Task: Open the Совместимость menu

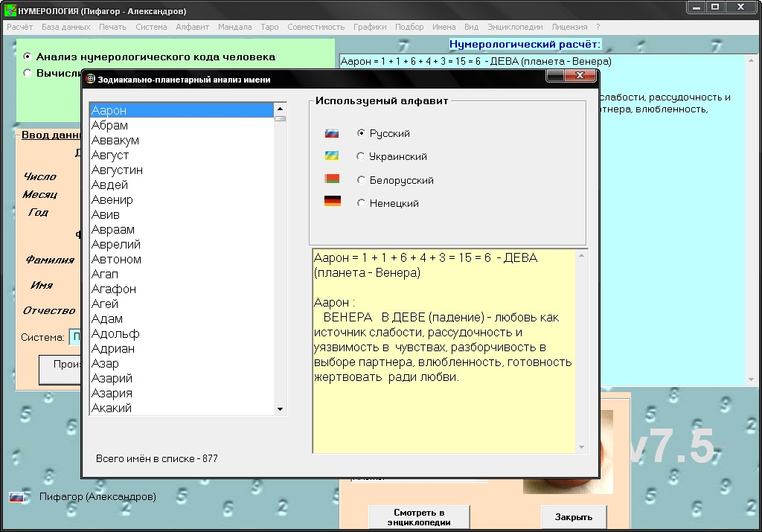Action: coord(316,27)
